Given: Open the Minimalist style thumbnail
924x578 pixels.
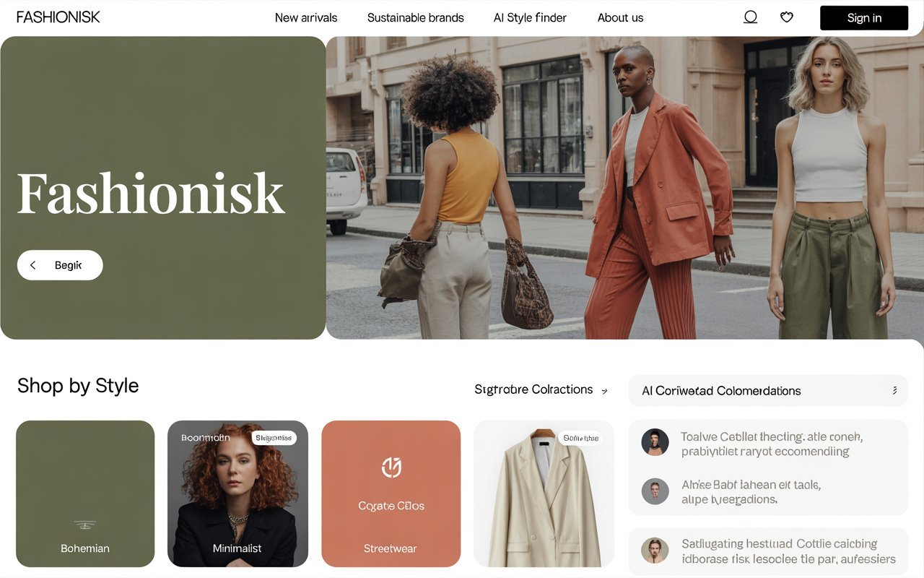Looking at the screenshot, I should pyautogui.click(x=237, y=493).
